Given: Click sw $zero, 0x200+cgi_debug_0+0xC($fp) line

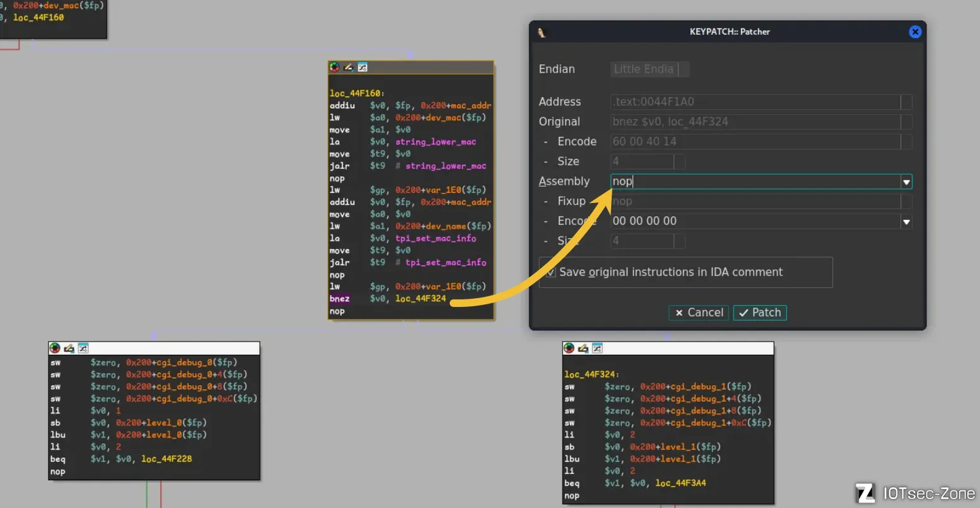Looking at the screenshot, I should click(x=154, y=399).
